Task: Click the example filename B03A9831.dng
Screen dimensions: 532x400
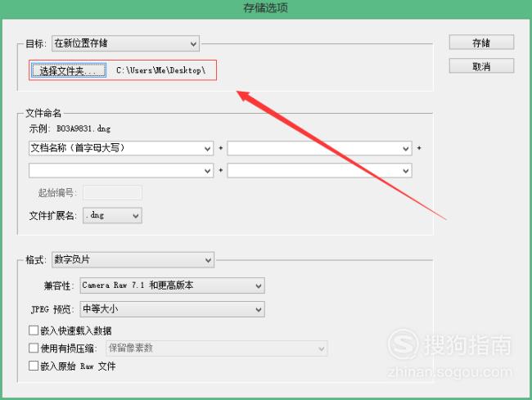Action: 83,128
